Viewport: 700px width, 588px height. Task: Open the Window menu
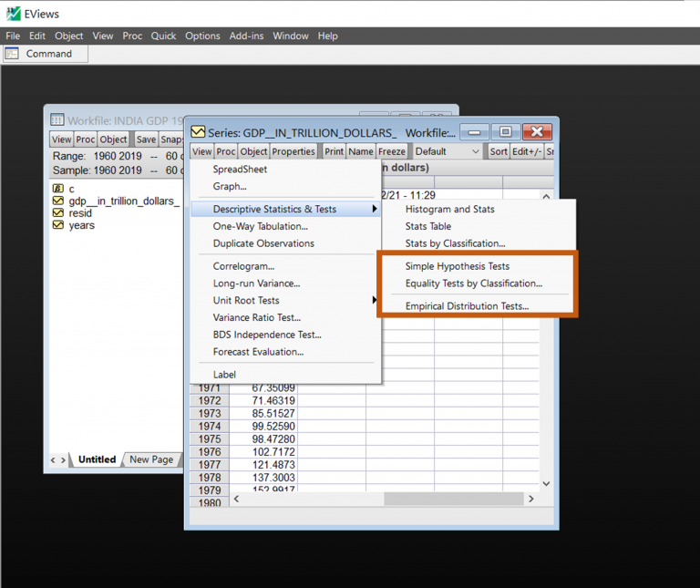[291, 36]
